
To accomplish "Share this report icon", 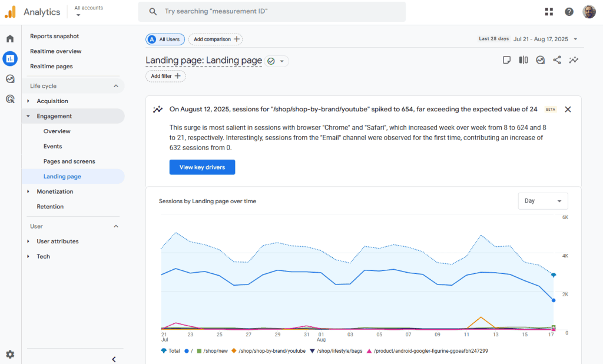I will click(556, 60).
